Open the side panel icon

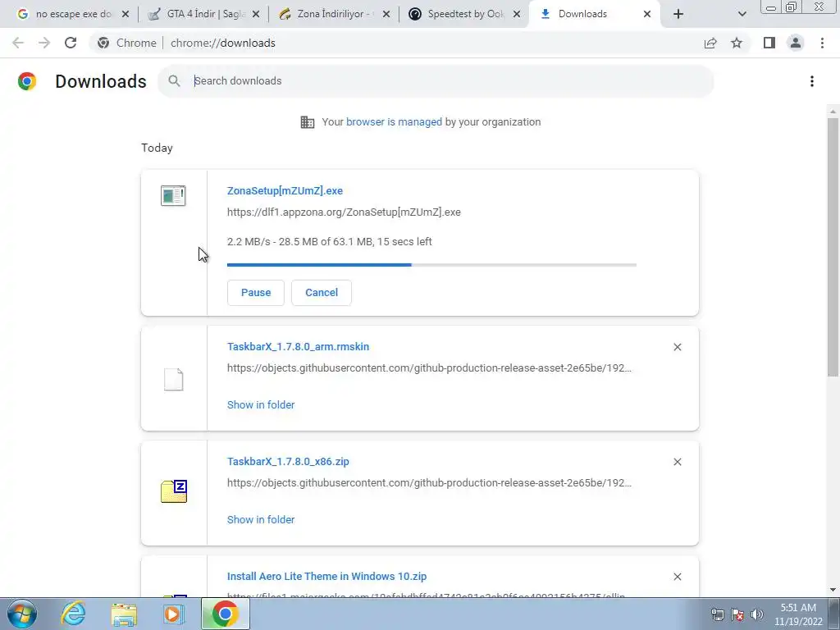click(x=769, y=43)
